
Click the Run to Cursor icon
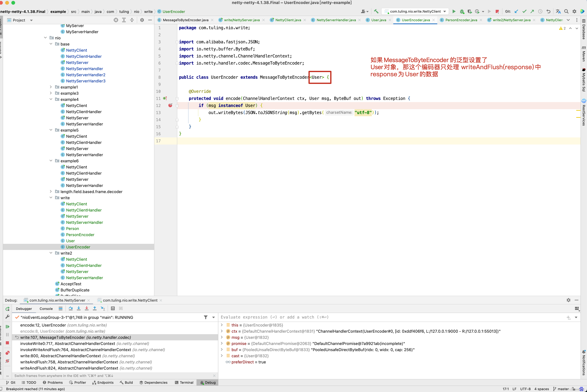pos(103,309)
